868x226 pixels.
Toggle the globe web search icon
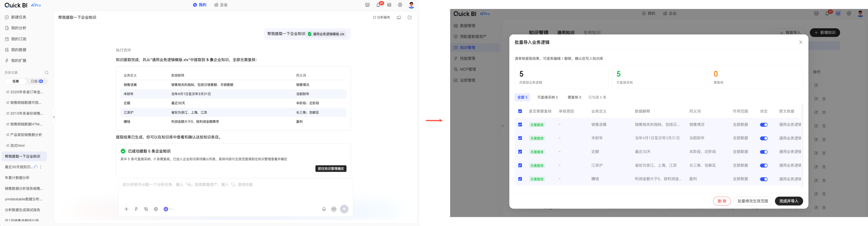pos(156,209)
